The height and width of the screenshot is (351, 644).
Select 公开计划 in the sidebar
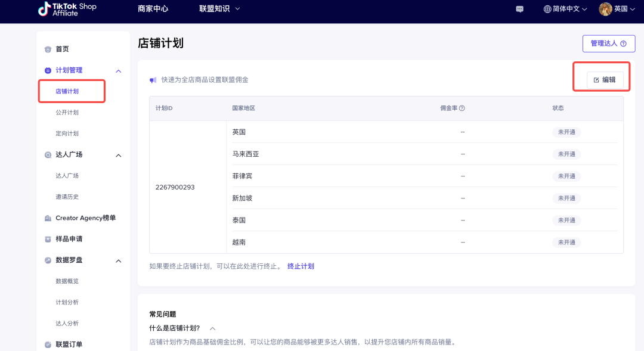pyautogui.click(x=67, y=113)
